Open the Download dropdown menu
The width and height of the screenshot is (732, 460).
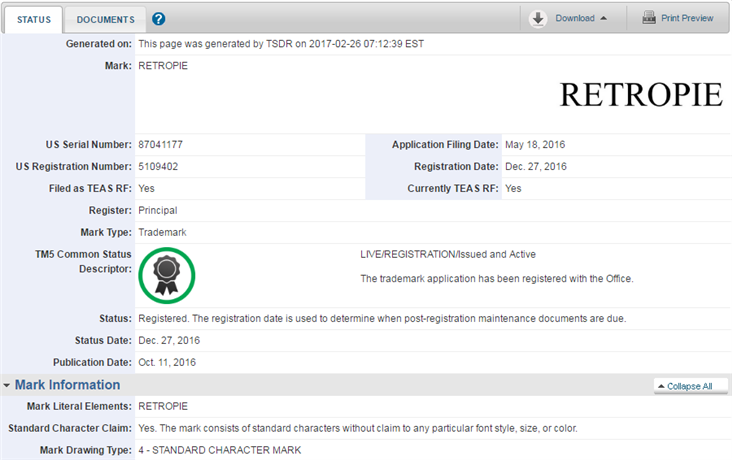[x=581, y=18]
